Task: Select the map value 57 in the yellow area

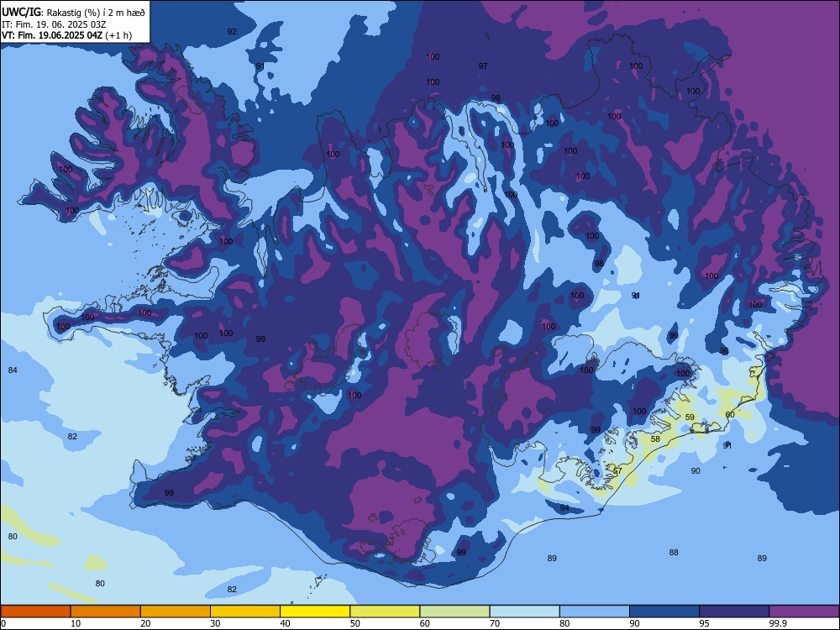Action: (617, 471)
